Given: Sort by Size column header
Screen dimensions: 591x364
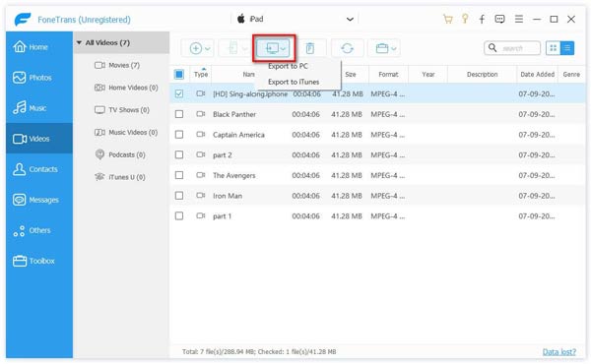Looking at the screenshot, I should click(350, 74).
